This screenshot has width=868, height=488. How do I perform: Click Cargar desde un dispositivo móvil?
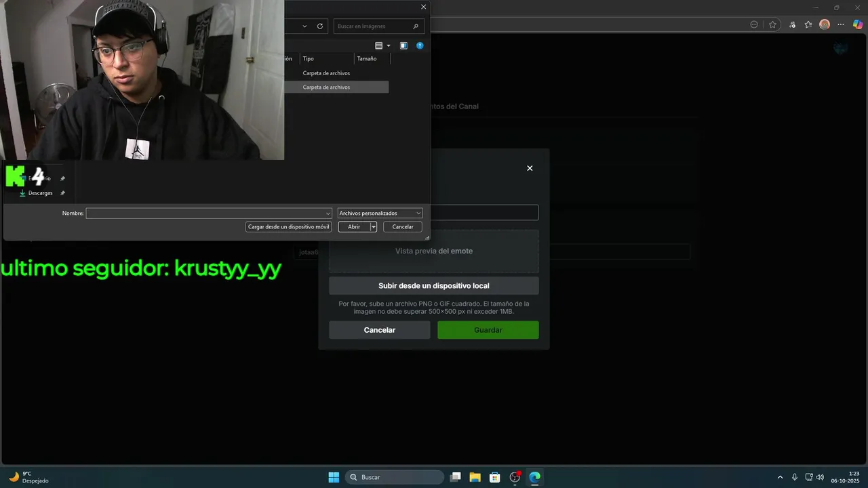(289, 227)
